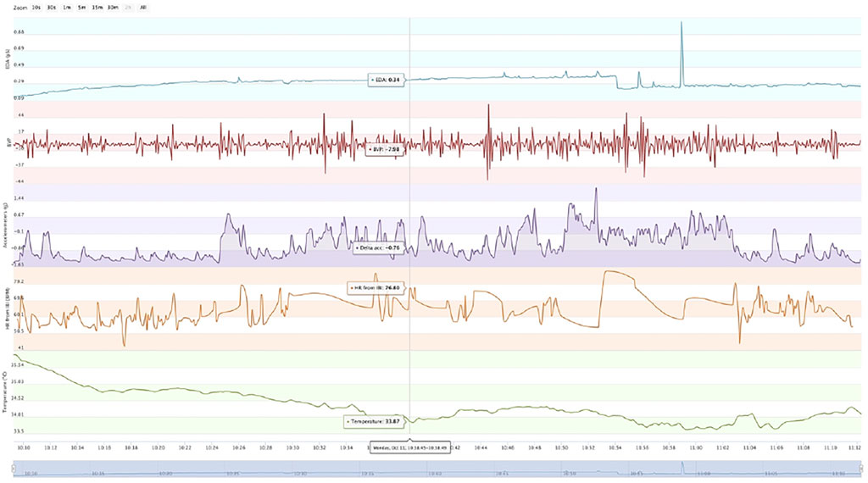Click the 11:00 time axis label

tap(696, 447)
